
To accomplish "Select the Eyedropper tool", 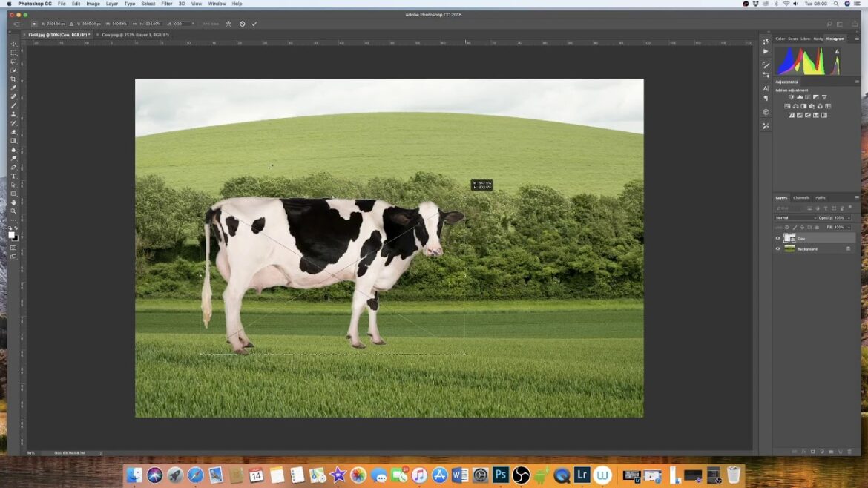I will (x=13, y=88).
